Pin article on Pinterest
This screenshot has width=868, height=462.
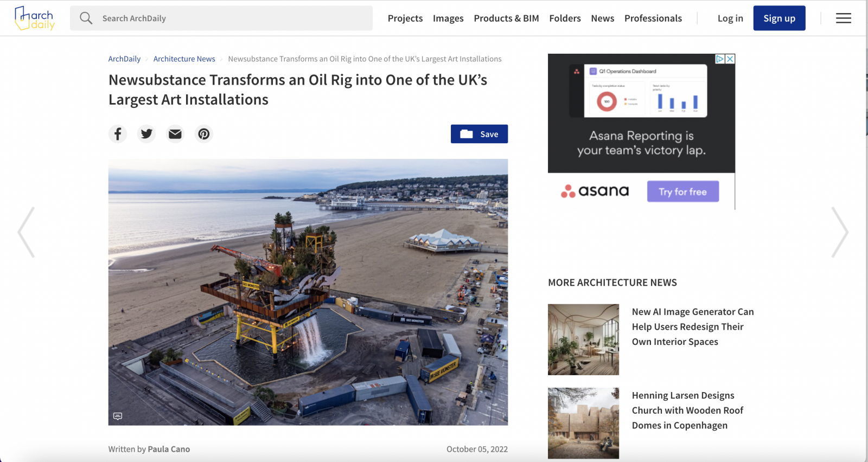point(204,134)
